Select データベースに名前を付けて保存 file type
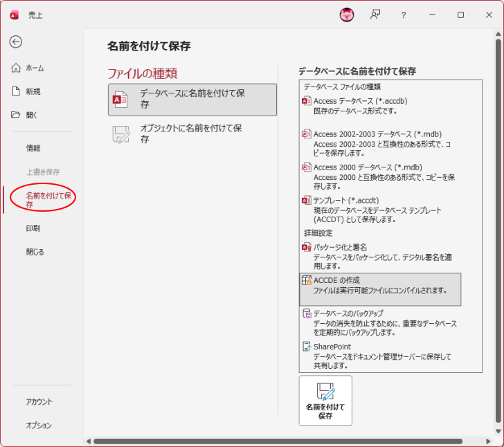 [x=192, y=99]
